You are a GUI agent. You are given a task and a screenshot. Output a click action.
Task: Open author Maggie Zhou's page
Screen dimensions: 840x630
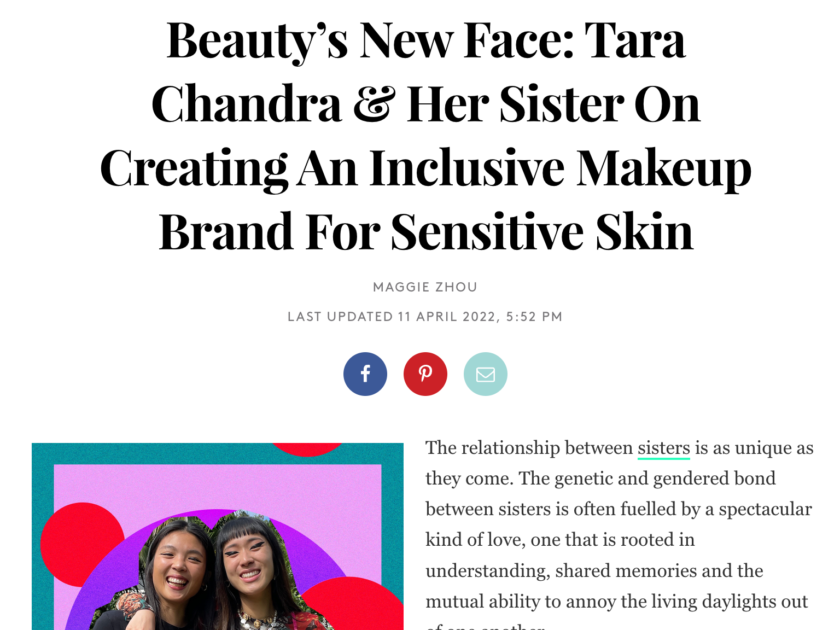pyautogui.click(x=425, y=287)
